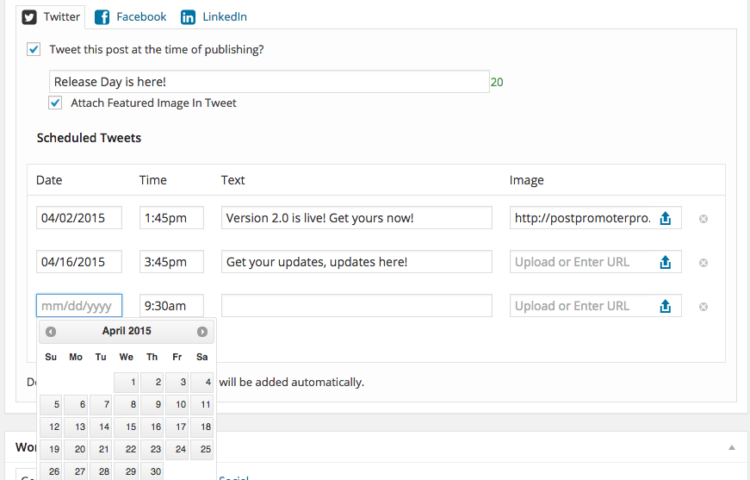This screenshot has width=750, height=480.
Task: Click the upload icon in the first tweet row
Action: tap(665, 218)
